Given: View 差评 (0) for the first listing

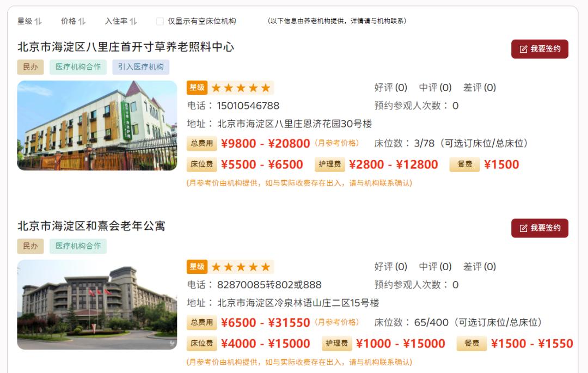Looking at the screenshot, I should pyautogui.click(x=480, y=88).
